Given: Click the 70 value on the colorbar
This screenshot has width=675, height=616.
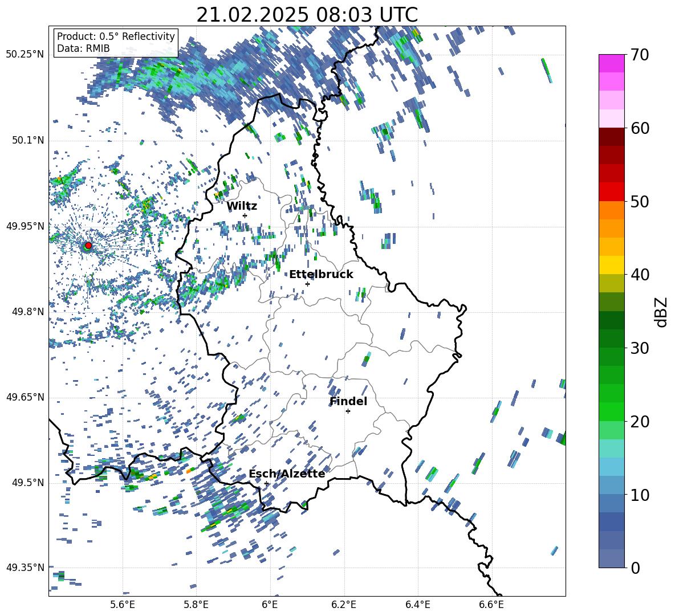Looking at the screenshot, I should pyautogui.click(x=640, y=55).
